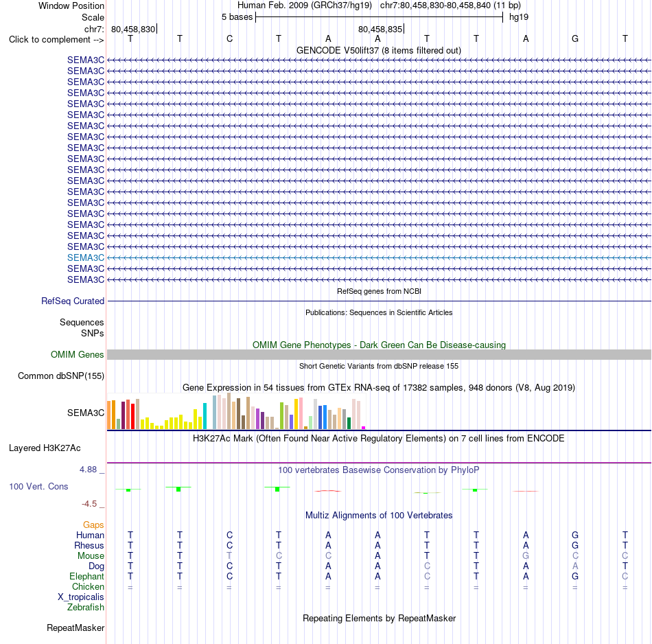652x644 pixels.
Task: Click "Short Genetic Variants from dbSNP release 155"
Action: click(x=379, y=366)
